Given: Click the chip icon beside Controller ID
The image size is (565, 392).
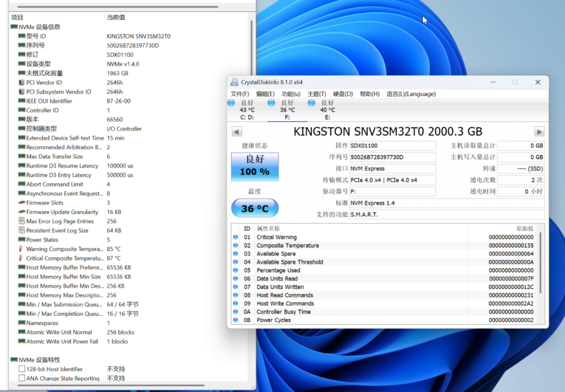Looking at the screenshot, I should [21, 110].
